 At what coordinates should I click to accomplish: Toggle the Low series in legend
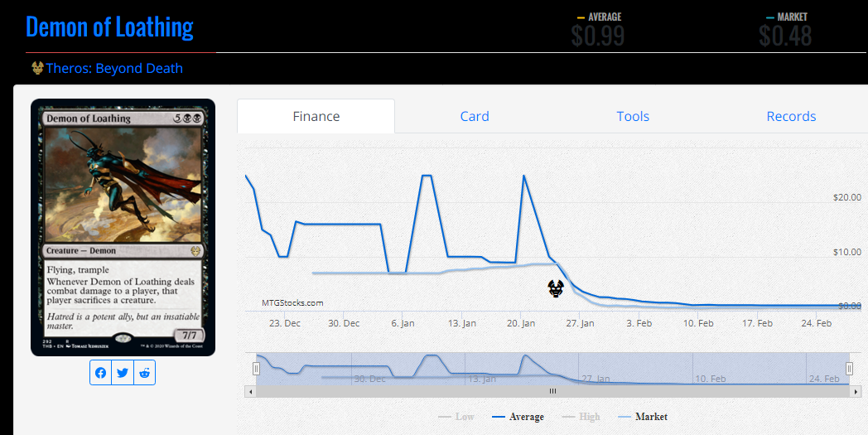click(x=456, y=417)
